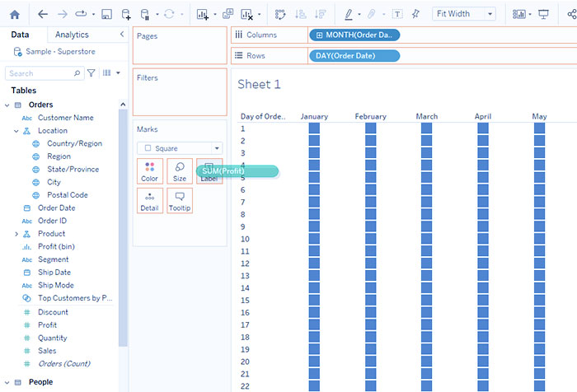
Task: Click the Size marks card button
Action: pyautogui.click(x=180, y=171)
